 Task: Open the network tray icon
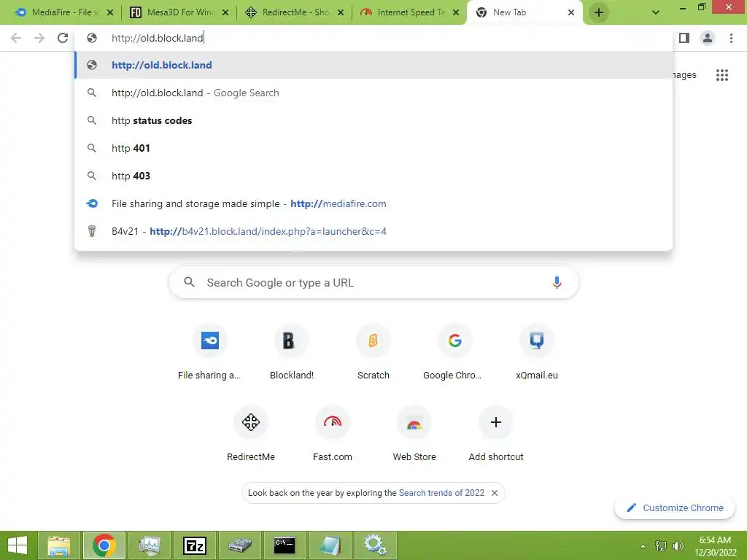(x=661, y=545)
